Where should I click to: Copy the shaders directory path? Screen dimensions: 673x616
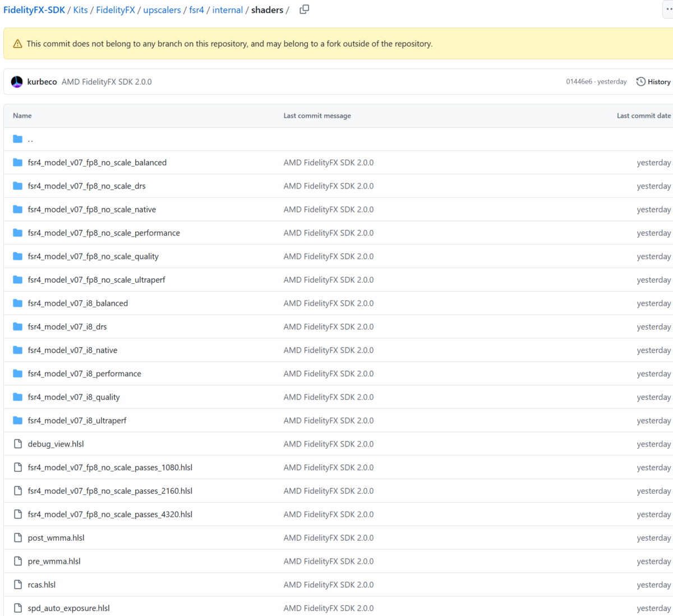(x=304, y=10)
